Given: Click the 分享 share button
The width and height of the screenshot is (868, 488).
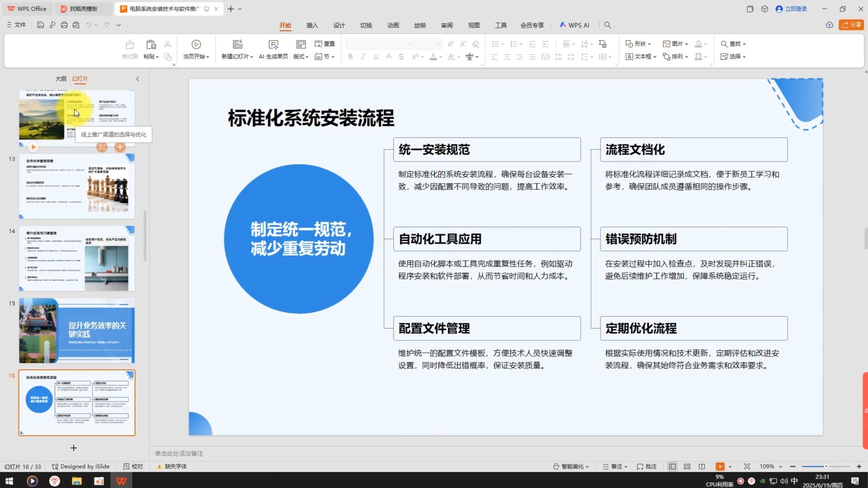Looking at the screenshot, I should tap(851, 25).
